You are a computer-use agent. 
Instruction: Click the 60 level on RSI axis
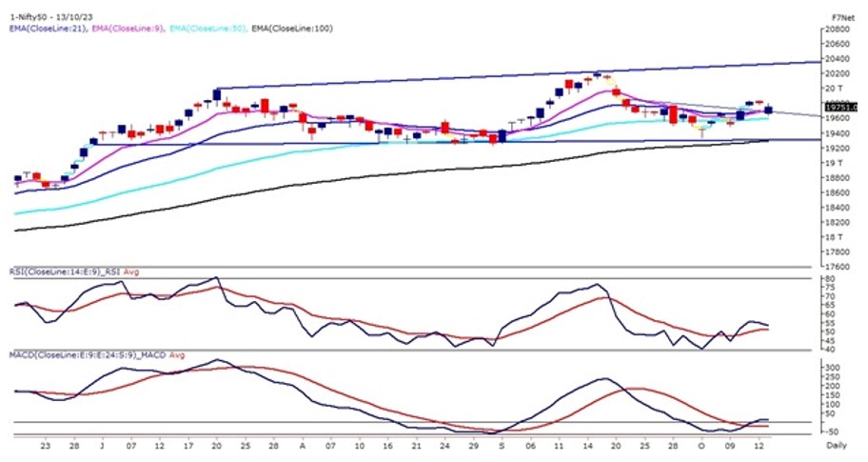point(830,313)
